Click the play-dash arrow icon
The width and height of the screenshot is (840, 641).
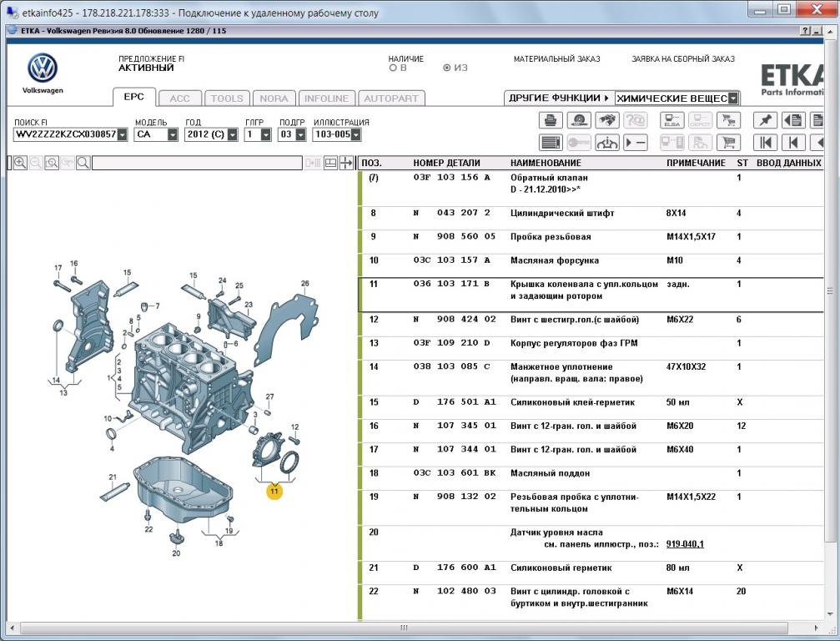click(x=636, y=143)
